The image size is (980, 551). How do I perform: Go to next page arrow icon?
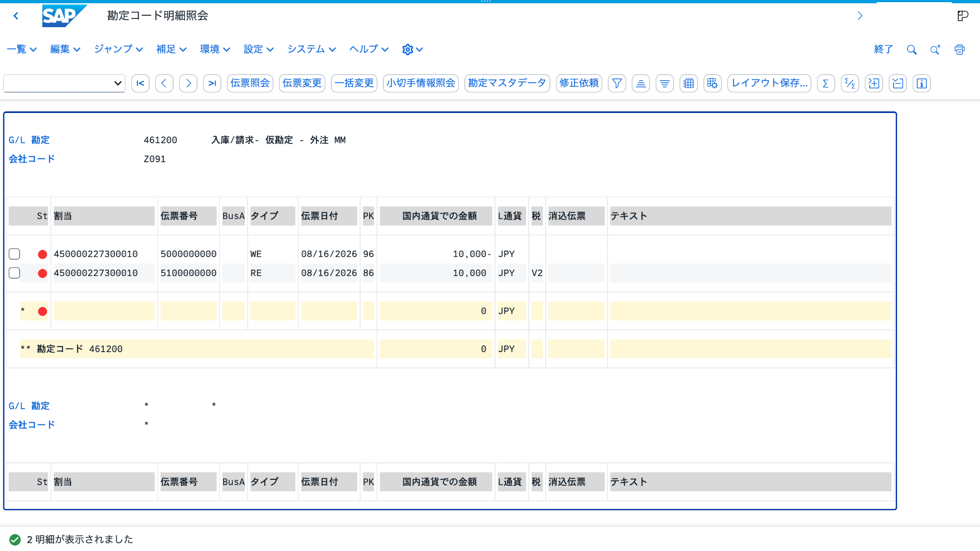pos(188,83)
